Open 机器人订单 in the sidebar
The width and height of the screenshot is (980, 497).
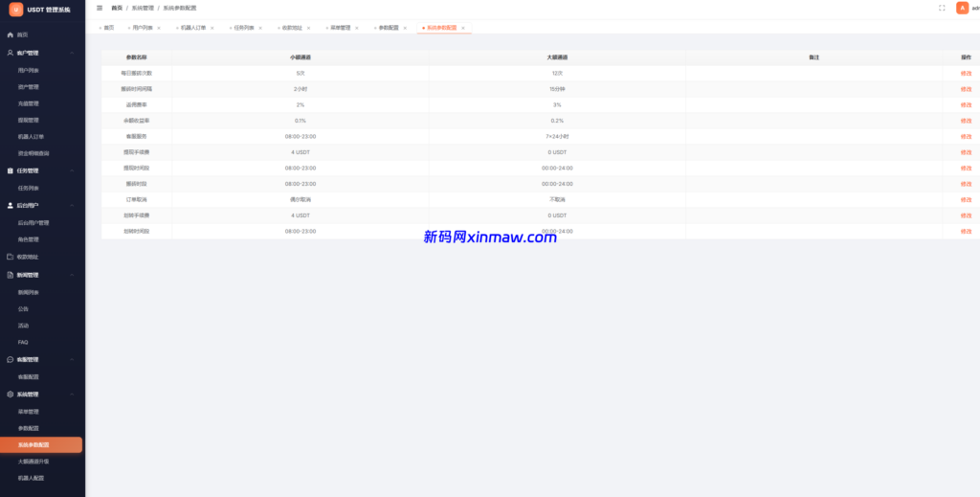point(32,136)
